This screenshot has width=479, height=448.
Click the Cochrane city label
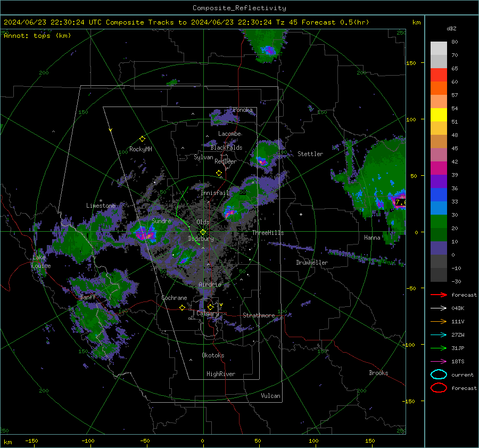click(x=174, y=298)
